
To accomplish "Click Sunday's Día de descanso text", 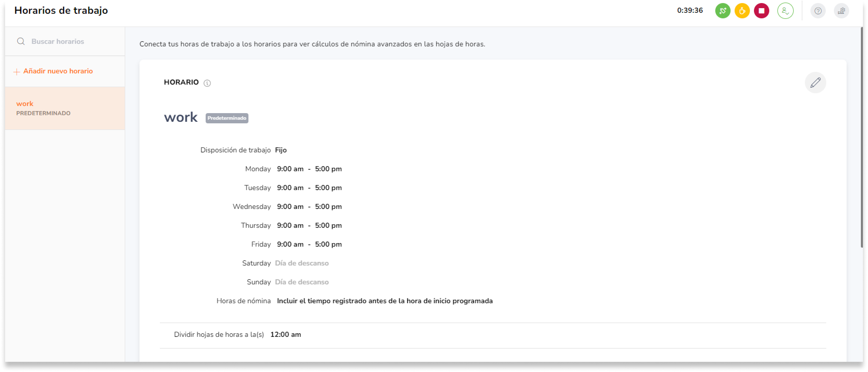I will coord(302,282).
